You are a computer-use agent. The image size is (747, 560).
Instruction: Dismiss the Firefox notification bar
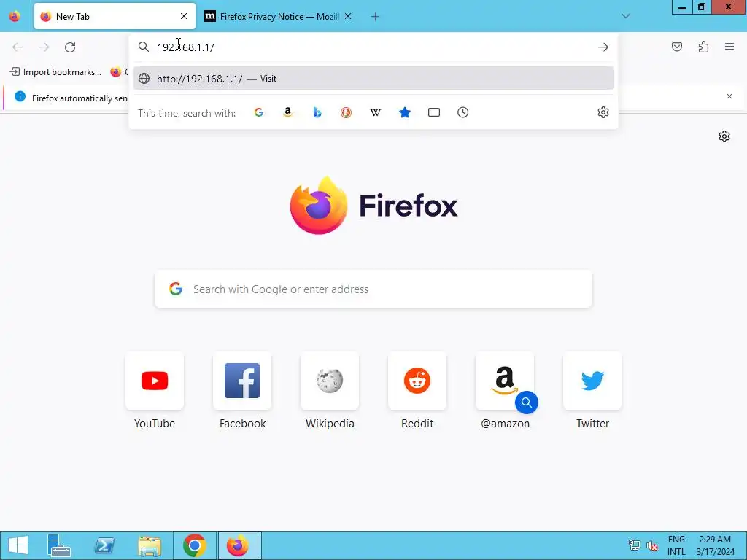tap(729, 96)
